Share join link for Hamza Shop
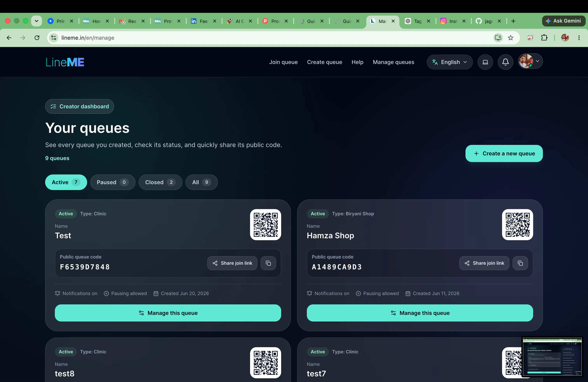This screenshot has height=382, width=588. click(484, 263)
